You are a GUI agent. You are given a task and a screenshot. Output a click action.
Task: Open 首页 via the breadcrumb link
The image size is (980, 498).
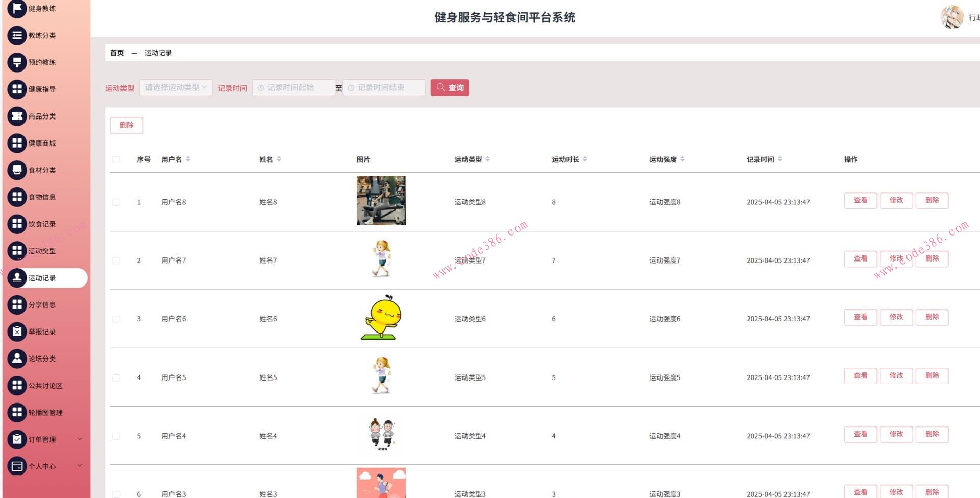117,53
